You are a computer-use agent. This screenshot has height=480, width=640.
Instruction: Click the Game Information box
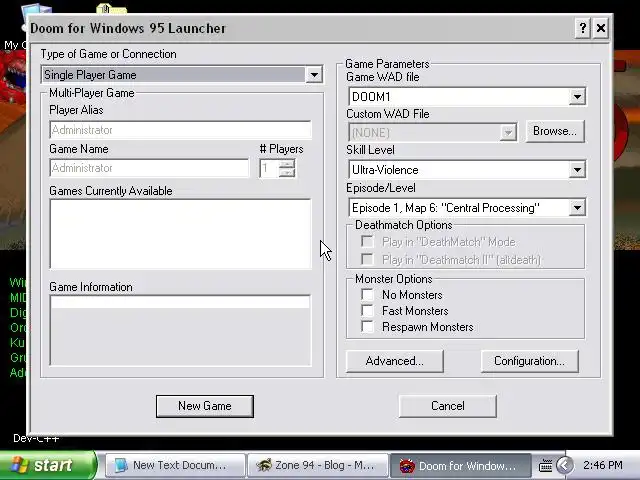coord(180,330)
